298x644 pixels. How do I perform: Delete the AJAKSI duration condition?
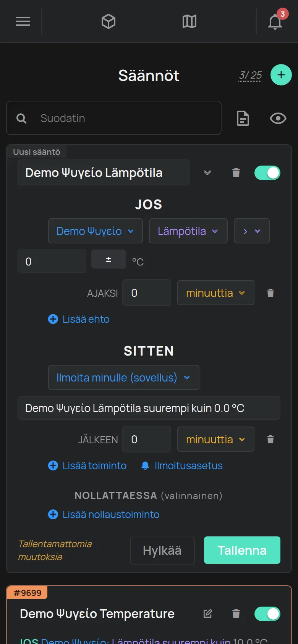click(x=270, y=293)
